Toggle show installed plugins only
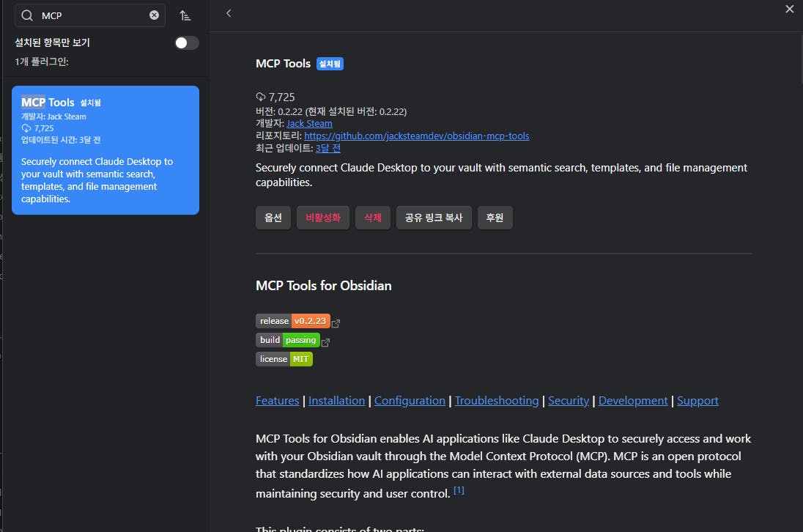This screenshot has width=803, height=532. pyautogui.click(x=186, y=43)
